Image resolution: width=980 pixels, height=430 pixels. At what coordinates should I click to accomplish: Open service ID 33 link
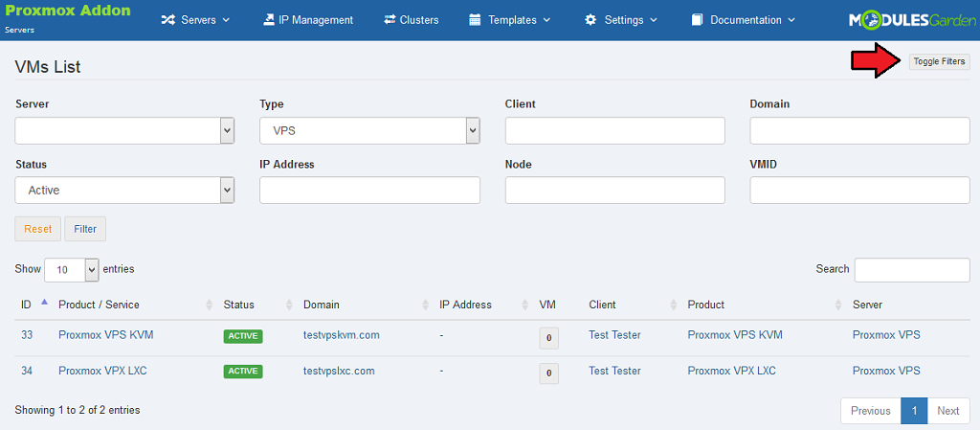click(x=27, y=335)
